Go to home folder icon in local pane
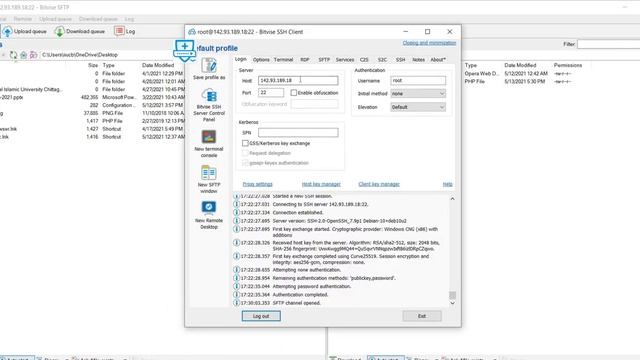This screenshot has width=640, height=360. (24, 55)
